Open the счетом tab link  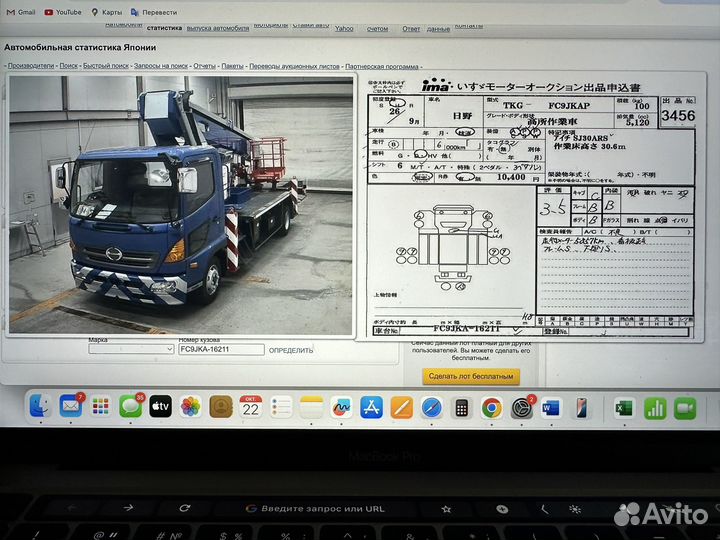[377, 28]
